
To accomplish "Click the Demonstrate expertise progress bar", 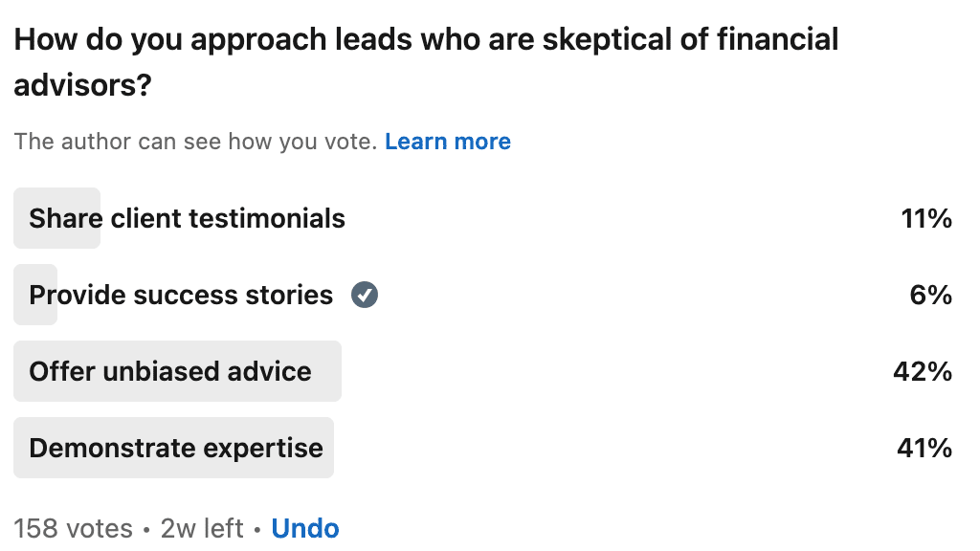I will [174, 448].
